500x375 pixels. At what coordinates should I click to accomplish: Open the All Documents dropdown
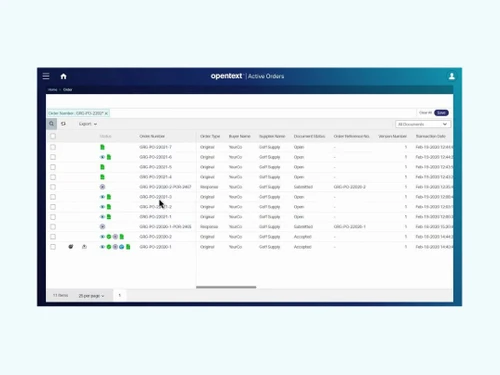pyautogui.click(x=423, y=124)
